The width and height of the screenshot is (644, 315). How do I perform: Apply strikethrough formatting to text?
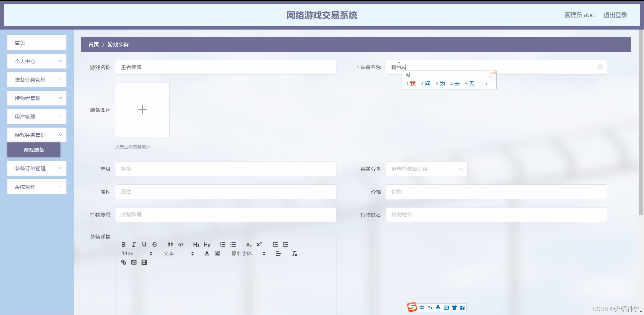tap(155, 244)
